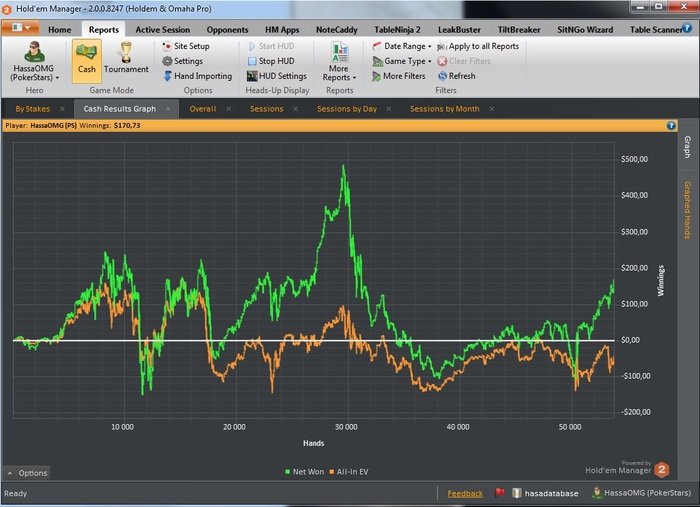Expand the Options panel at bottom left
The height and width of the screenshot is (507, 700).
[x=27, y=473]
